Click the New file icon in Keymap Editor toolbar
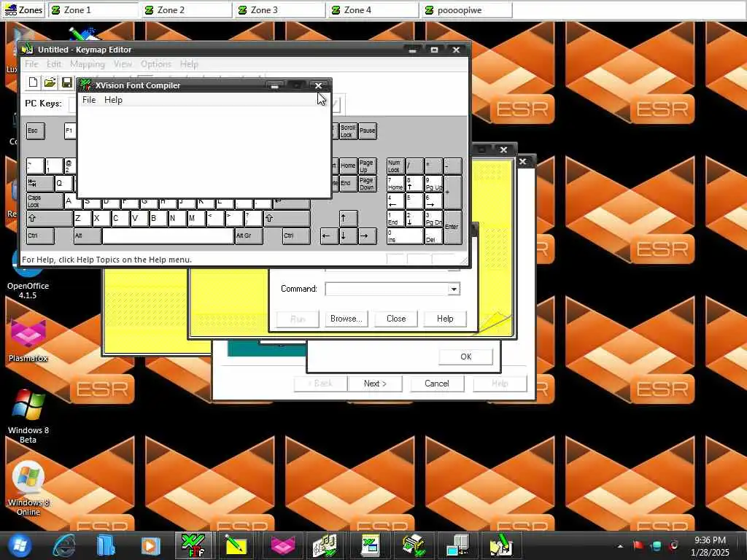The width and height of the screenshot is (747, 560). click(x=33, y=82)
